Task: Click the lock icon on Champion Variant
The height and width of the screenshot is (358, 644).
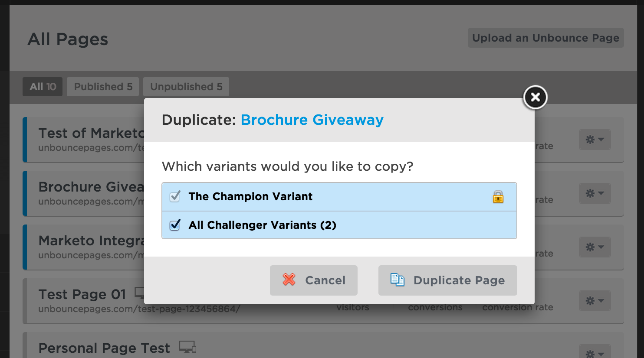Action: (x=498, y=197)
